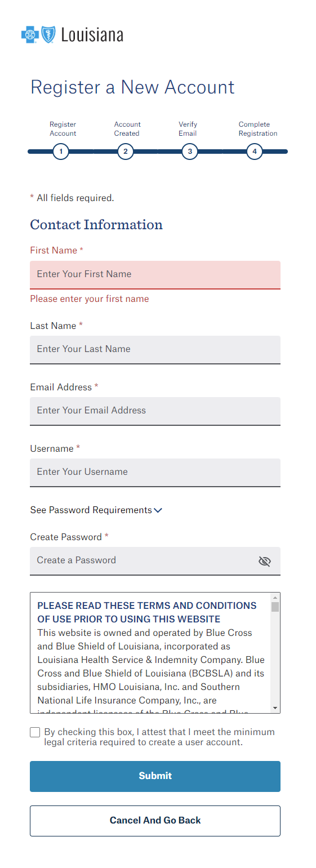Expand See Password Requirements chevron
Screen dimensions: 316x868
click(x=158, y=510)
